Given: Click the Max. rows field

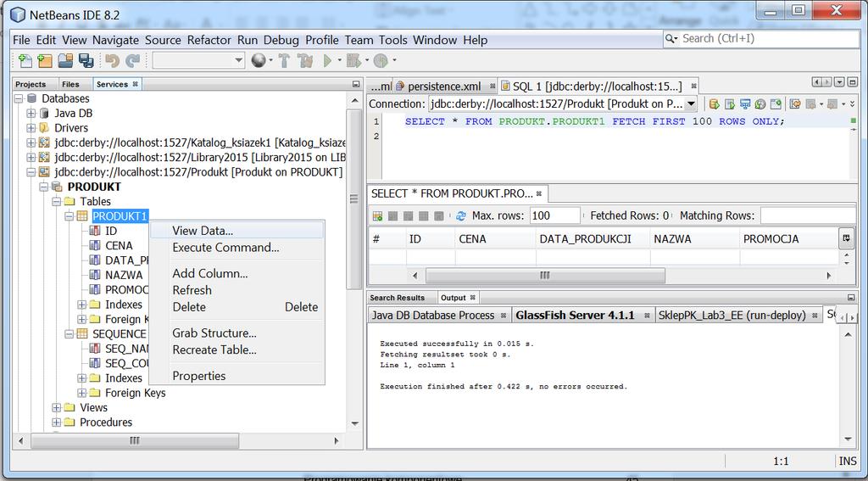Looking at the screenshot, I should click(554, 215).
